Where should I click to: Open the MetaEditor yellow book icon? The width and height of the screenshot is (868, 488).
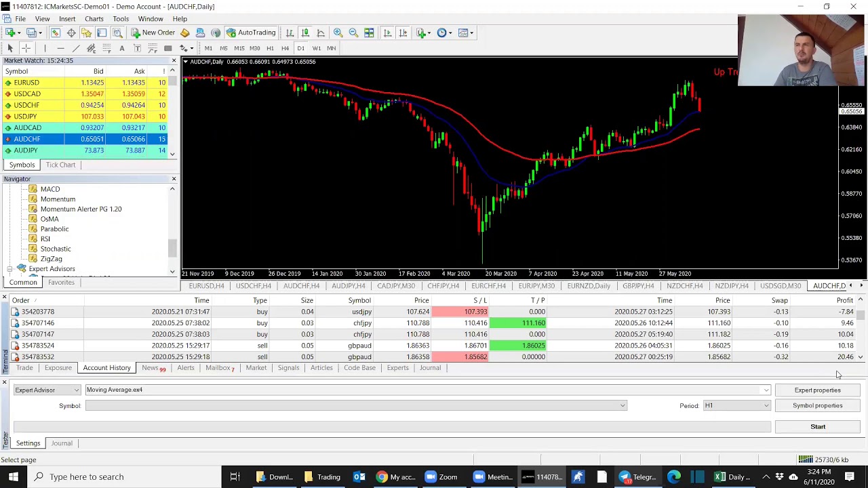[184, 33]
